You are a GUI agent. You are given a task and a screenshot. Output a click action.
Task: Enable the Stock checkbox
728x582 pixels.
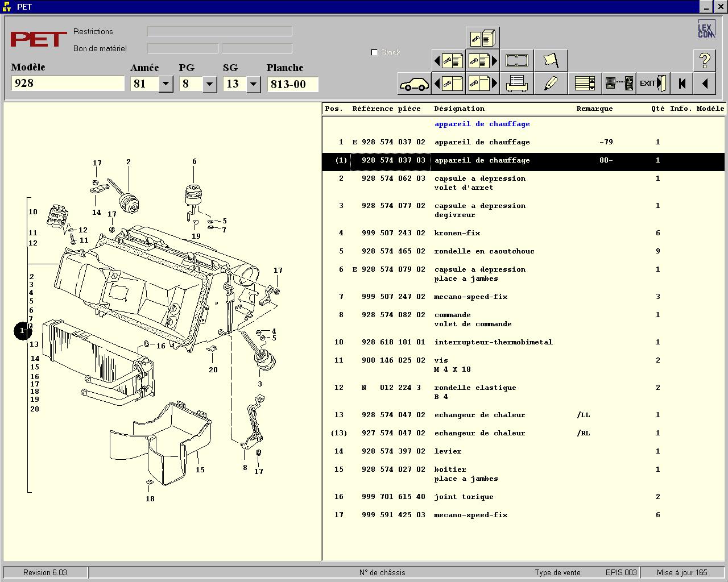tap(374, 52)
